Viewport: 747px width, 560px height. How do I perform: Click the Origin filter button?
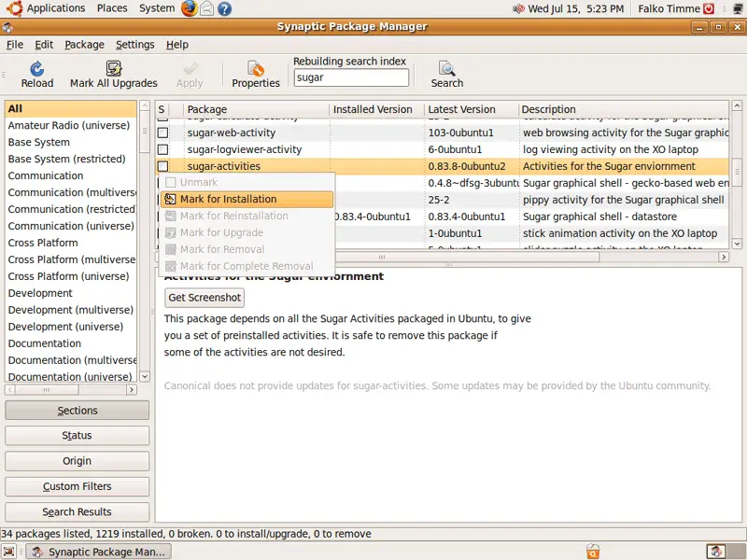point(78,461)
